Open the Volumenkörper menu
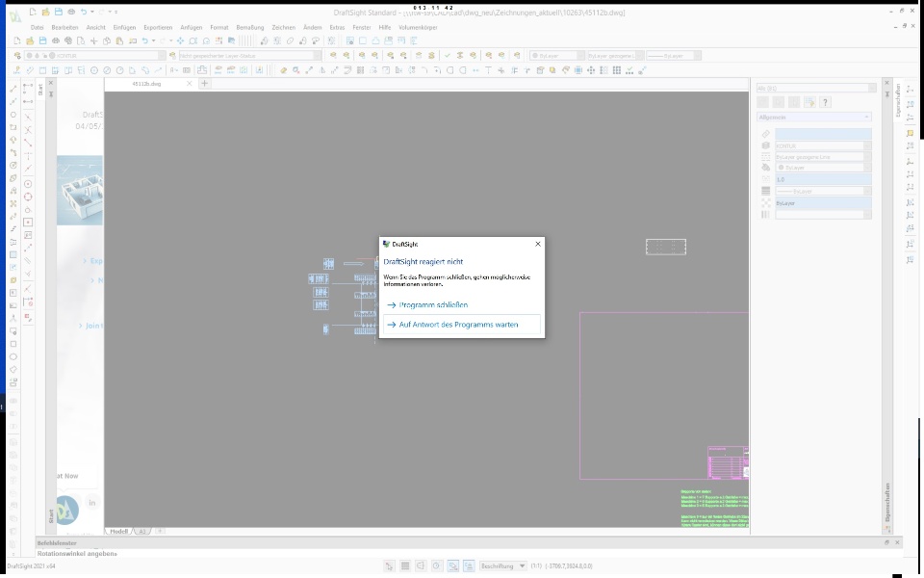 click(x=418, y=27)
